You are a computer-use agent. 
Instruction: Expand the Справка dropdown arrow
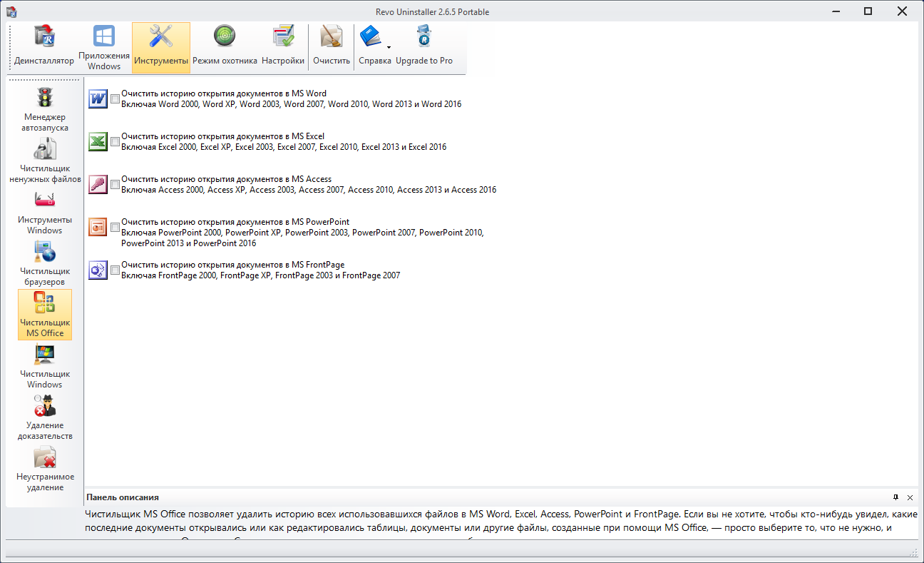click(x=389, y=48)
